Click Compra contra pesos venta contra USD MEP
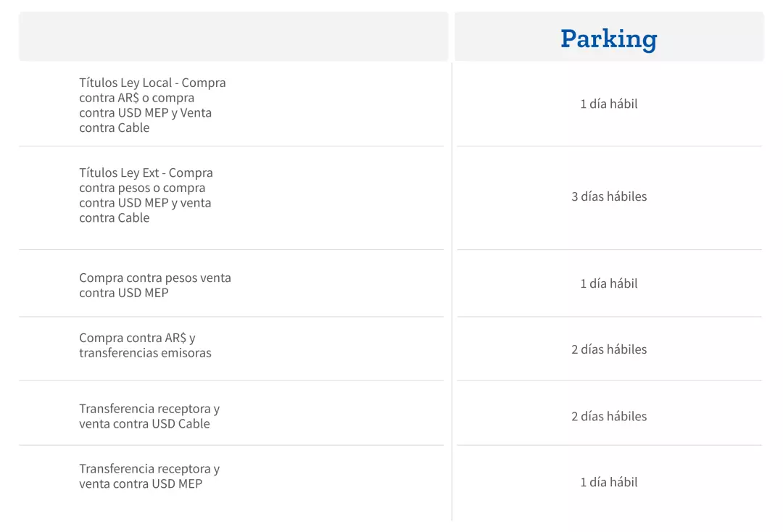The height and width of the screenshot is (532, 783). coord(155,285)
